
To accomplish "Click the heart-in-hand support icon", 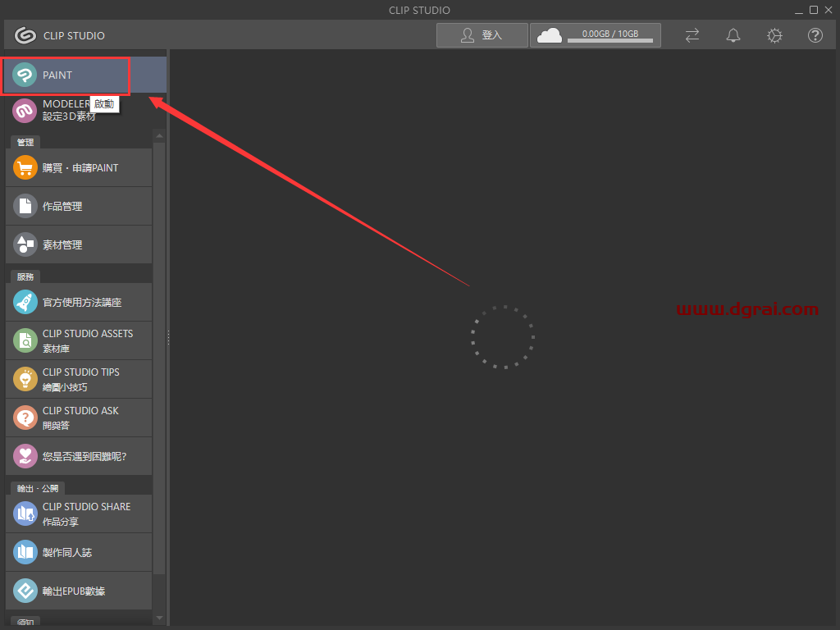I will pos(25,456).
